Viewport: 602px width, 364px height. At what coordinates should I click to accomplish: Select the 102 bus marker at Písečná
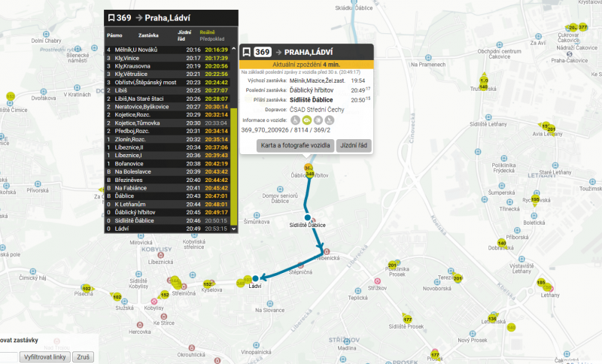(87, 289)
